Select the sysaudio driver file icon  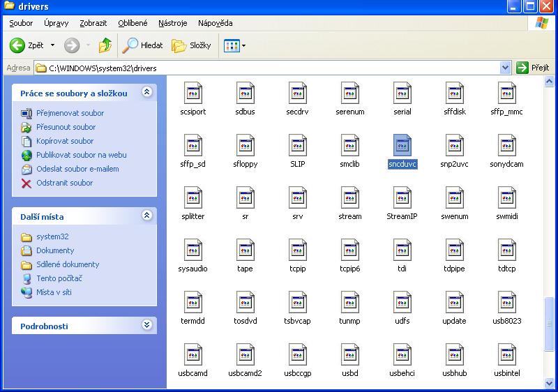point(193,249)
